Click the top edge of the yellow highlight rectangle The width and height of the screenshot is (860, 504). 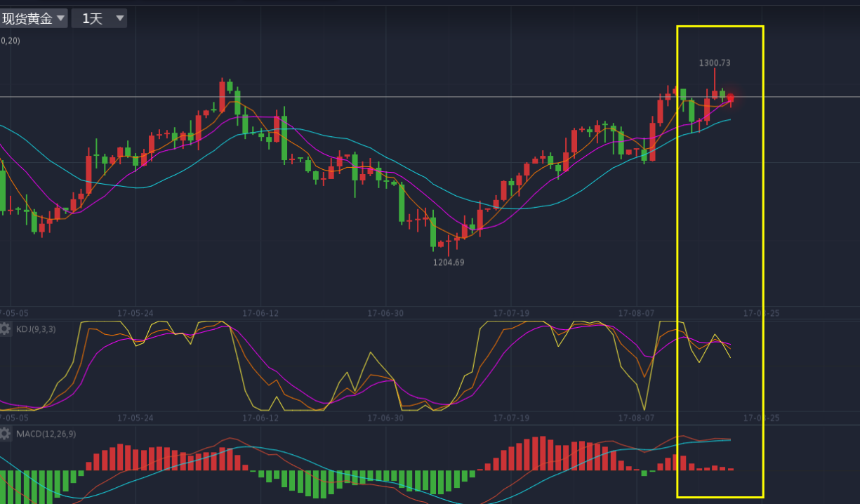point(720,27)
